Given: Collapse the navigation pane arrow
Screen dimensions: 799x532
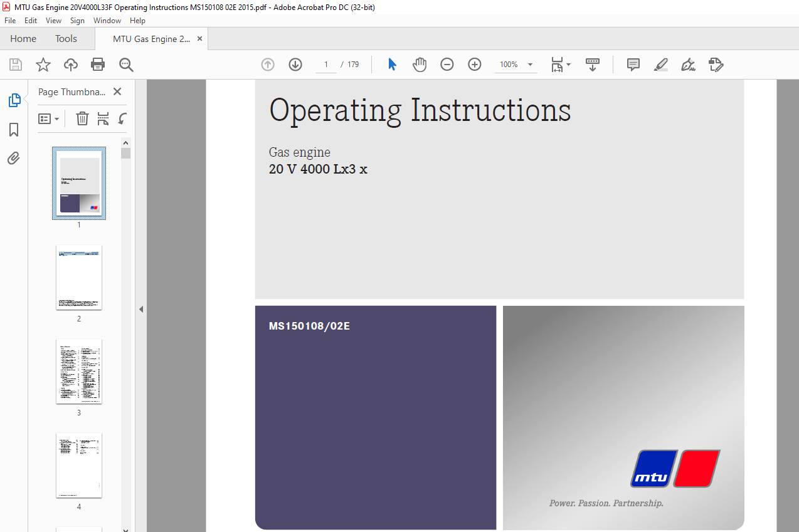Looking at the screenshot, I should (x=141, y=309).
